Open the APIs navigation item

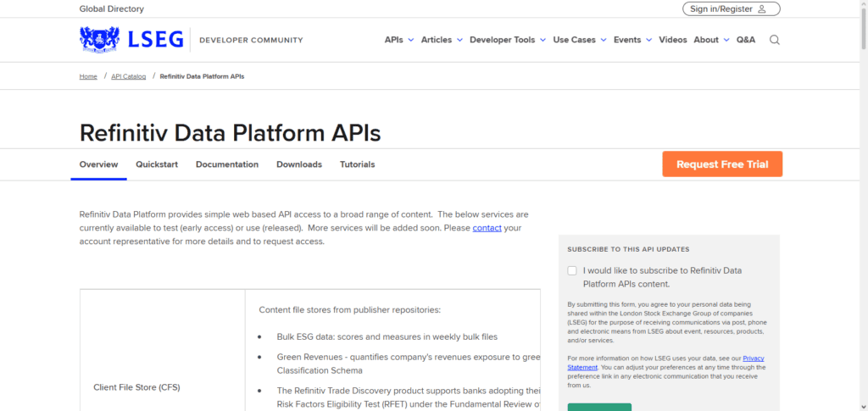point(393,40)
